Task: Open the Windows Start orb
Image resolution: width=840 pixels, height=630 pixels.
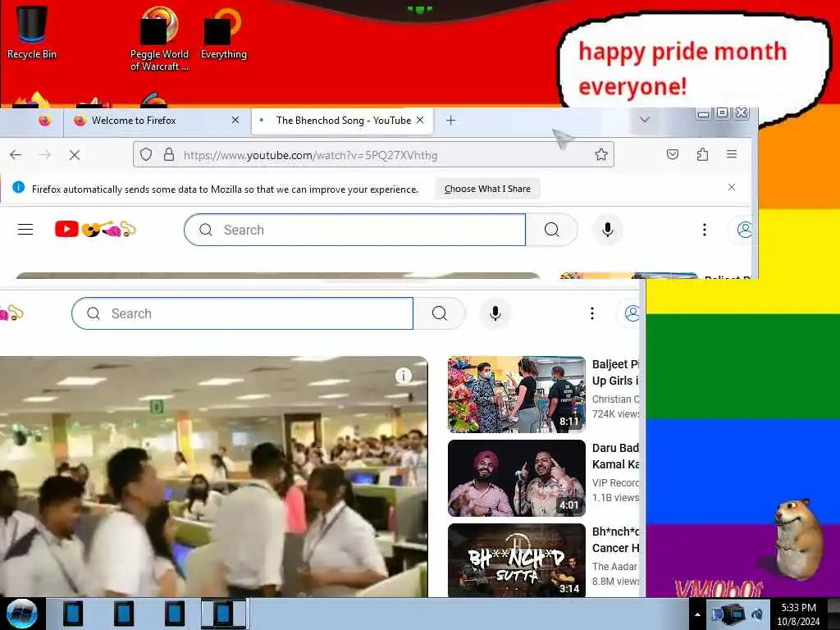Action: coord(21,614)
